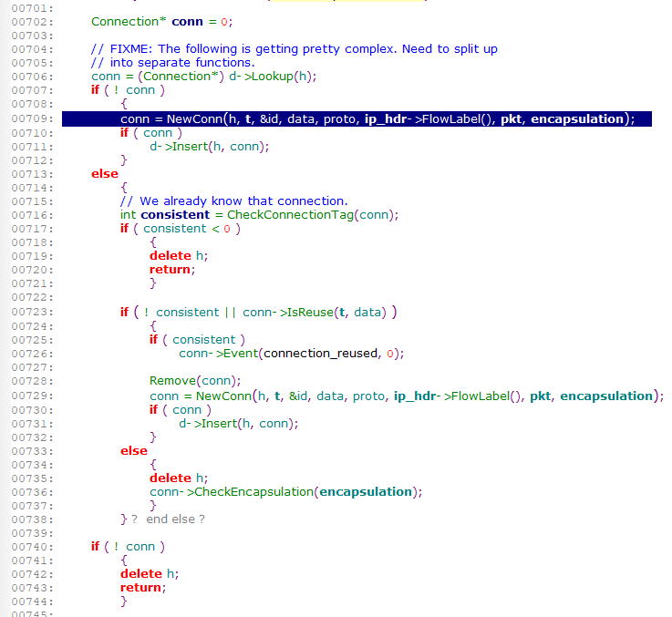The width and height of the screenshot is (672, 617).
Task: Open CheckConnectionTag function on line 00716
Action: click(x=287, y=215)
